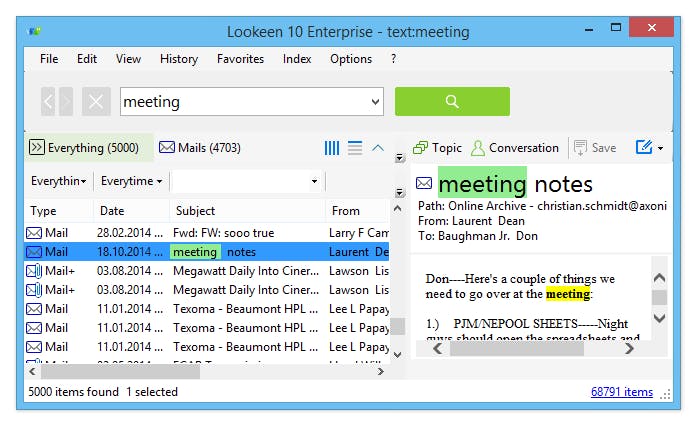Viewport: 696px width, 425px height.
Task: Switch to list layout view icon
Action: click(355, 148)
